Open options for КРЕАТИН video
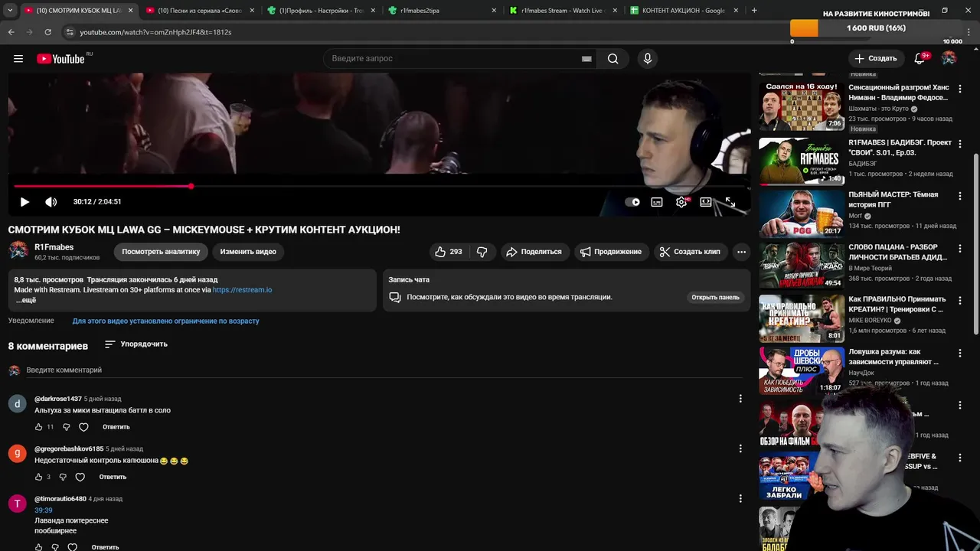This screenshot has width=980, height=551. coord(960,301)
